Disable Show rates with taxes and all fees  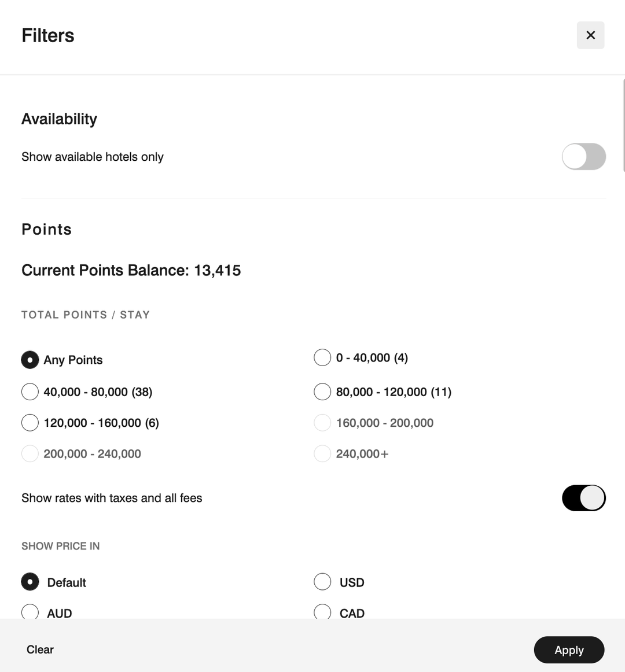(x=584, y=498)
